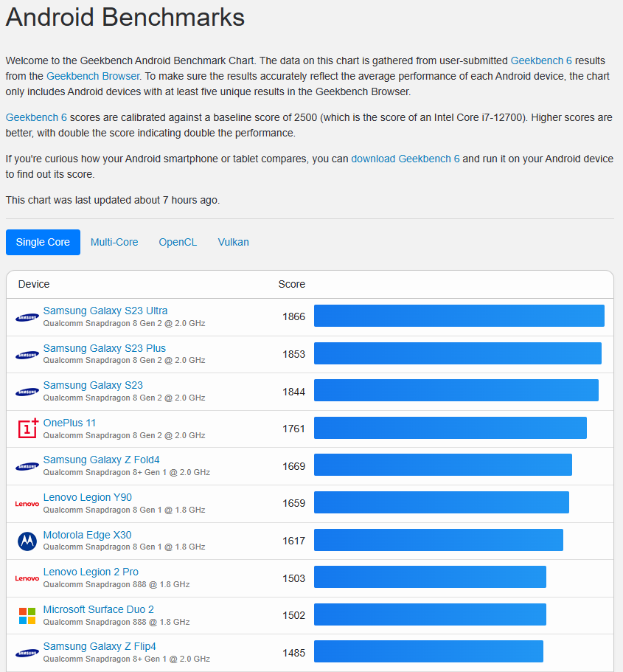Open Samsung Galaxy S23 Plus link
Screen dimensions: 623x672
click(105, 348)
